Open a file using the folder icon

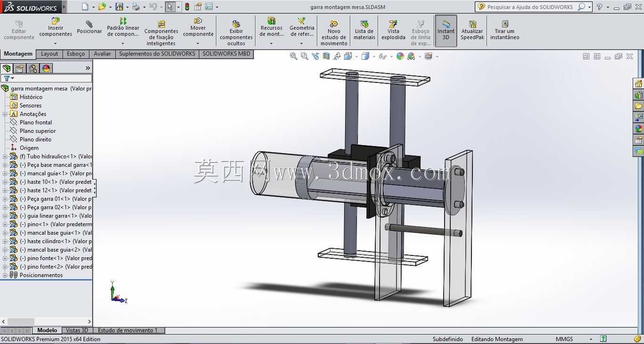point(102,7)
